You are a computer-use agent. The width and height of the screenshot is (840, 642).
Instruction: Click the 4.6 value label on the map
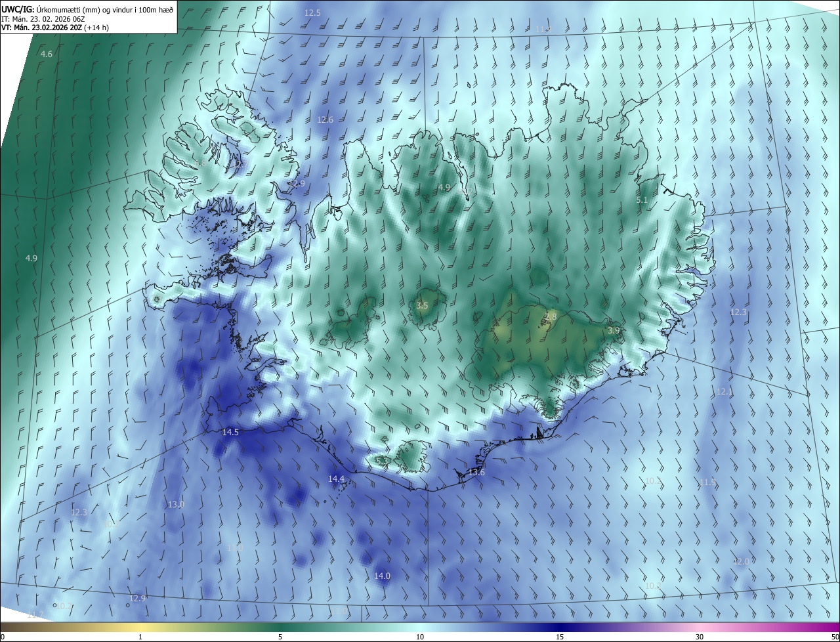(47, 54)
